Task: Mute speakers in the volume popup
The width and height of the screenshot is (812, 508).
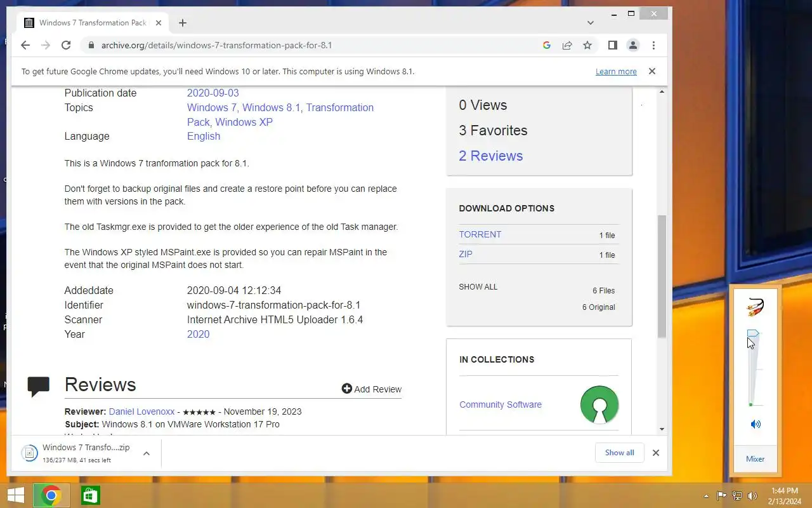Action: pos(756,424)
